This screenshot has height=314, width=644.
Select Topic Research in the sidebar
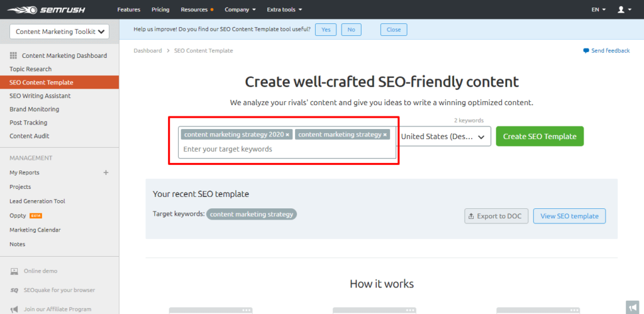pos(31,69)
